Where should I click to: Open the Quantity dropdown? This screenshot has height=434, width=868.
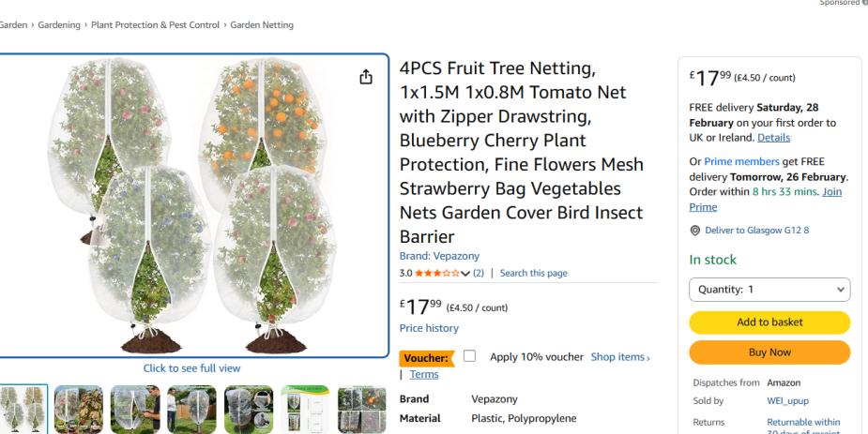(x=769, y=290)
